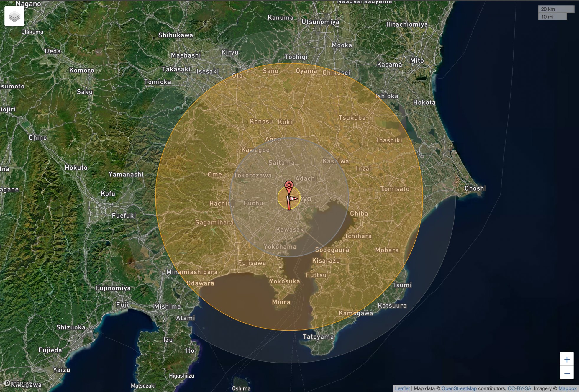Click the Kofu city label
Image resolution: width=579 pixels, height=392 pixels.
click(x=108, y=194)
